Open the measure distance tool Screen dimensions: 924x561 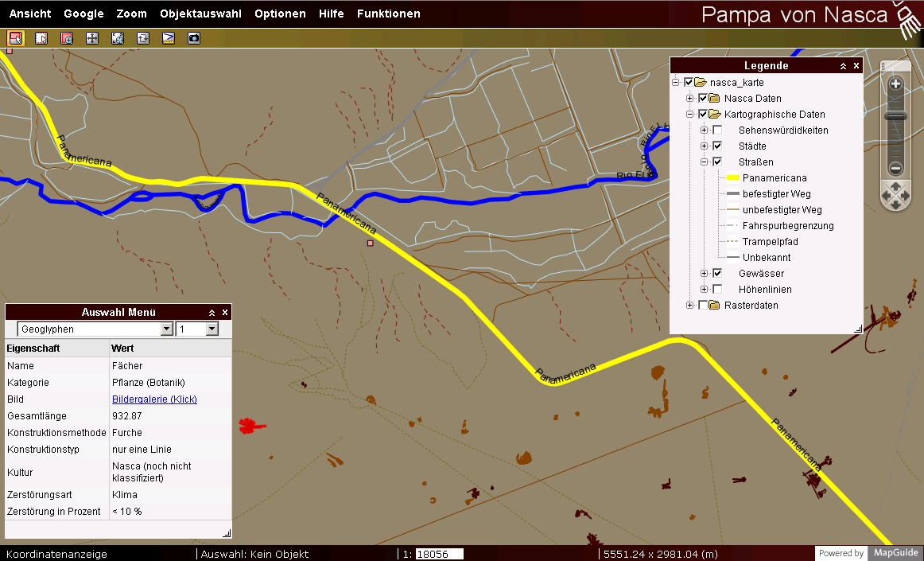pos(169,37)
